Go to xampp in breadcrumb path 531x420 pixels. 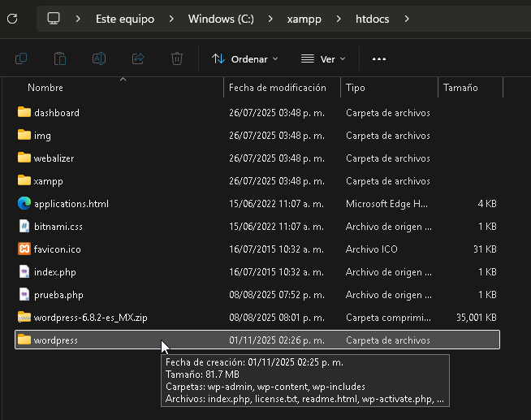[304, 19]
